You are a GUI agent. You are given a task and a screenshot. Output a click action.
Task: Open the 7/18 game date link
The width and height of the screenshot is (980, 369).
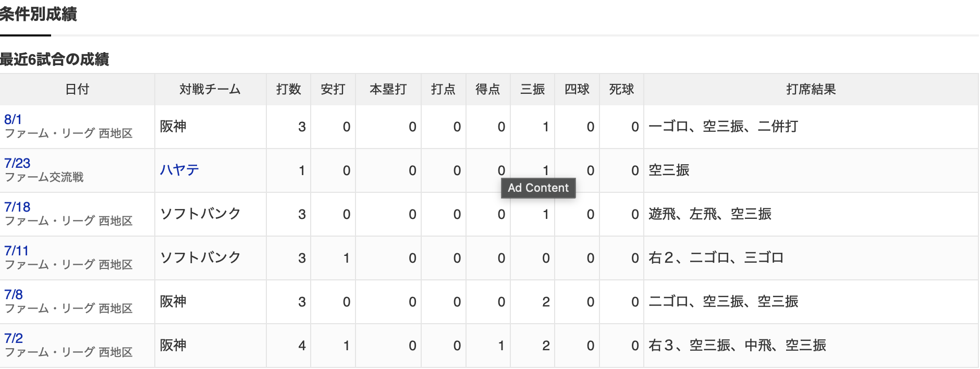[17, 207]
